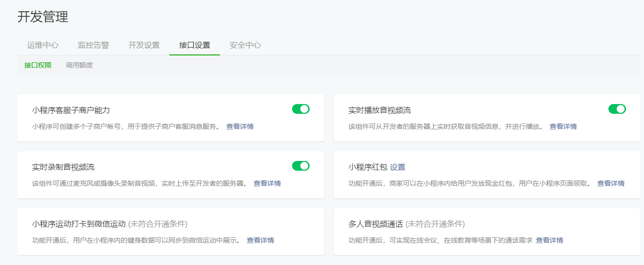Disable the 实时播放音视频流 switch
The image size is (644, 265).
click(617, 109)
